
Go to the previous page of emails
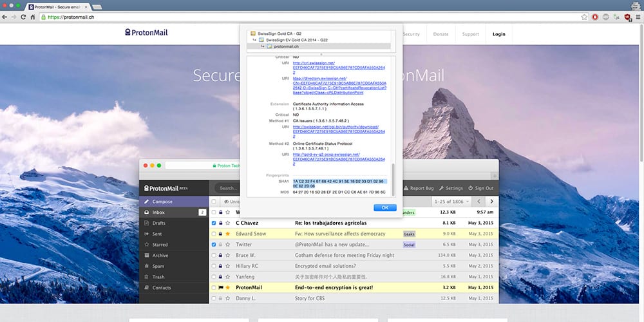point(478,201)
